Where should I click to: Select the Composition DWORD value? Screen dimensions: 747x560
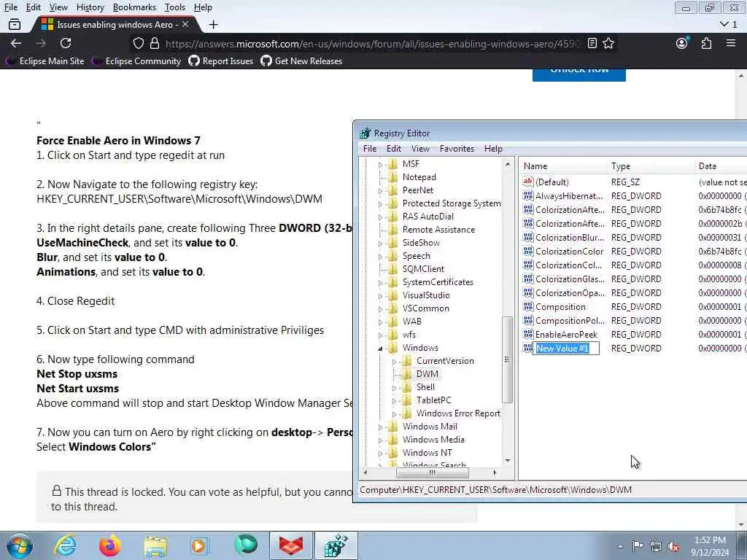tap(560, 307)
